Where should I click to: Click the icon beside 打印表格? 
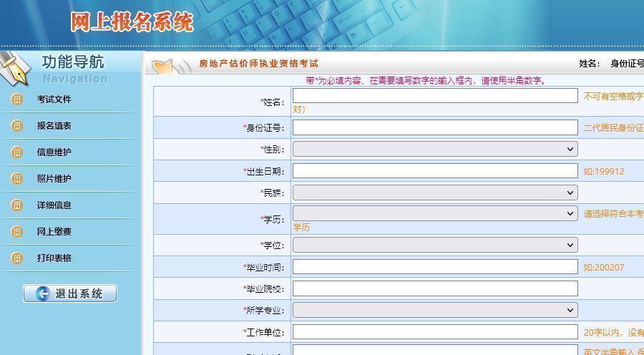coord(17,258)
